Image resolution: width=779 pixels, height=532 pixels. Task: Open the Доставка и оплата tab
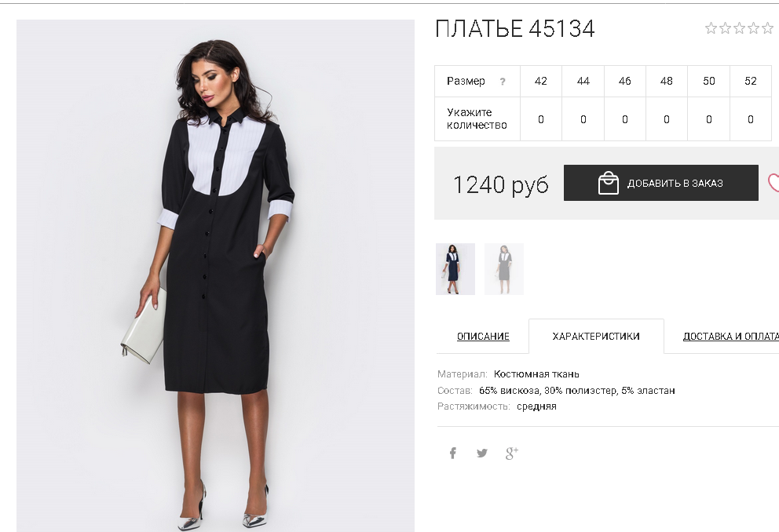coord(731,337)
